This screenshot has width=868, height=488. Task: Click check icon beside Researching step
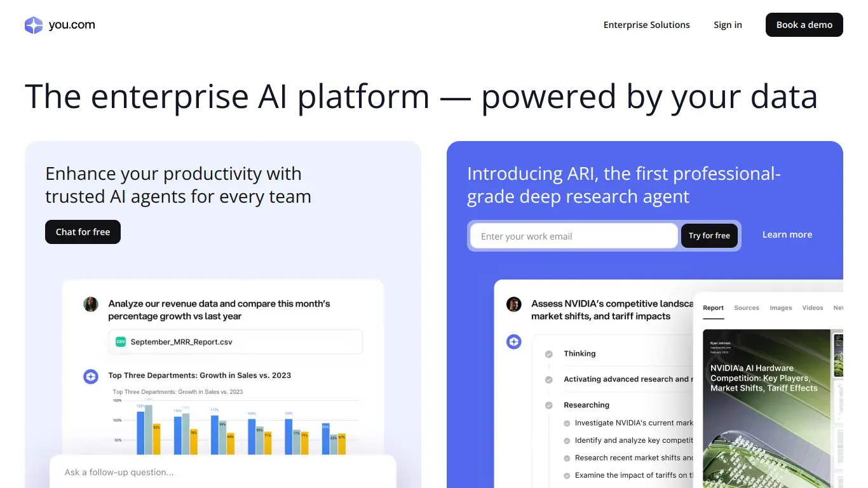click(548, 405)
